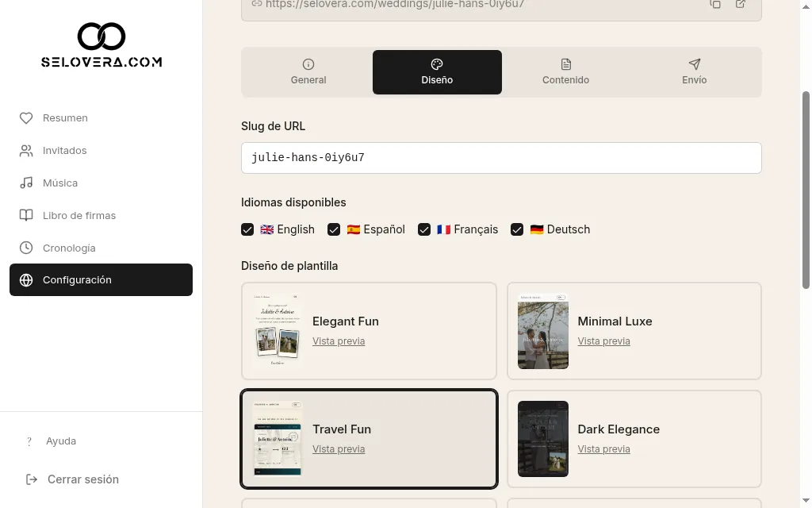Image resolution: width=812 pixels, height=508 pixels.
Task: Click the clock icon beside Cronología
Action: click(26, 248)
